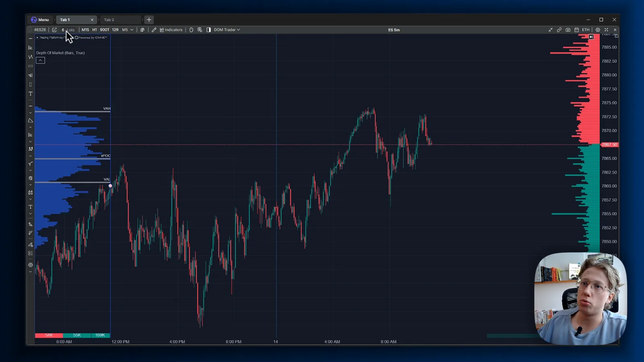
Task: Click the chain link icon
Action: tap(559, 30)
